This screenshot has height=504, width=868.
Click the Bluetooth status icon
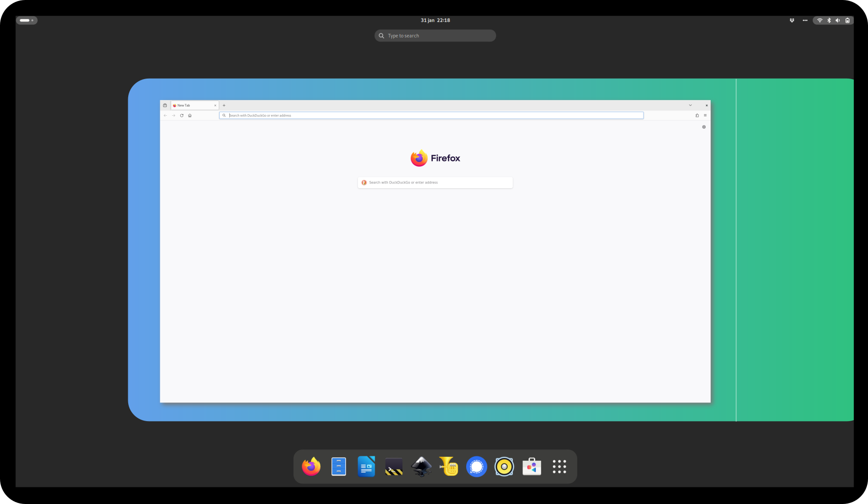[x=829, y=20]
